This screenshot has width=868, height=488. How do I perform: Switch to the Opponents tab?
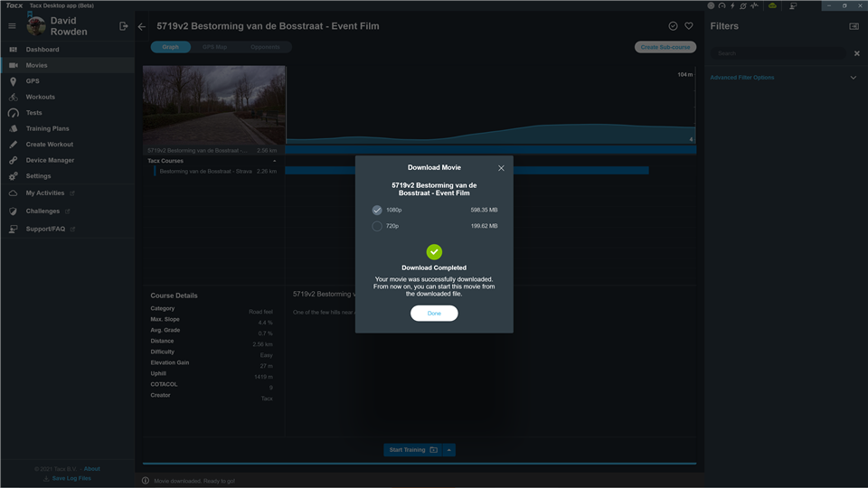click(265, 47)
